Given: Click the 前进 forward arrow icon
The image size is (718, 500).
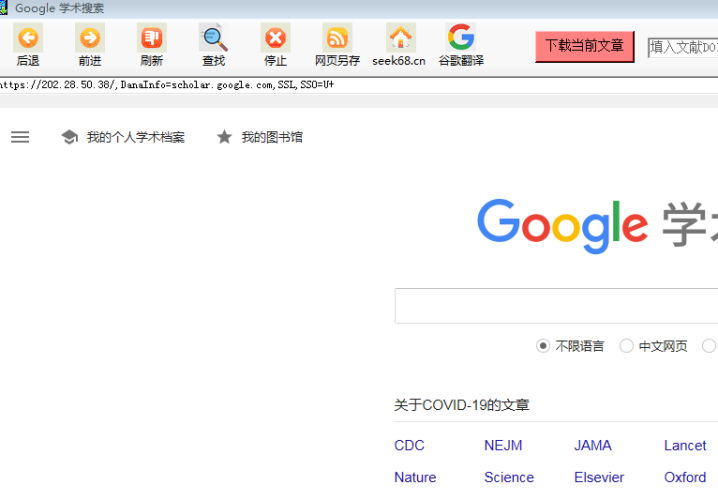Looking at the screenshot, I should click(x=90, y=38).
